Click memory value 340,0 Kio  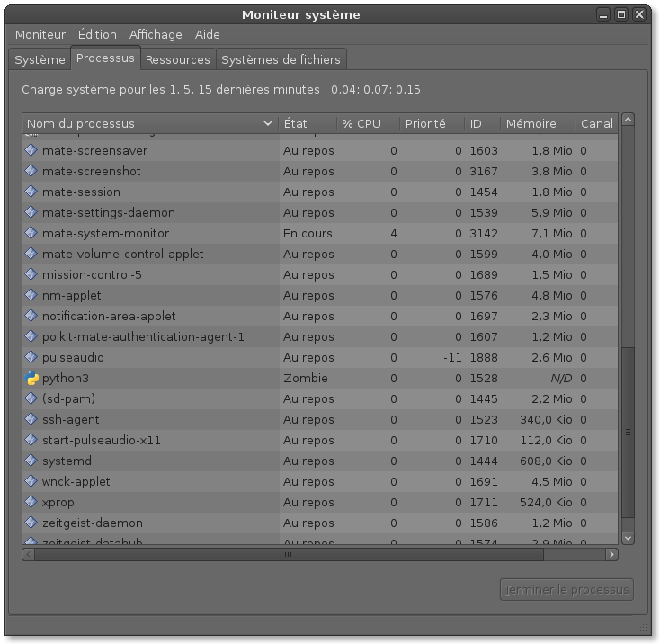click(x=546, y=419)
